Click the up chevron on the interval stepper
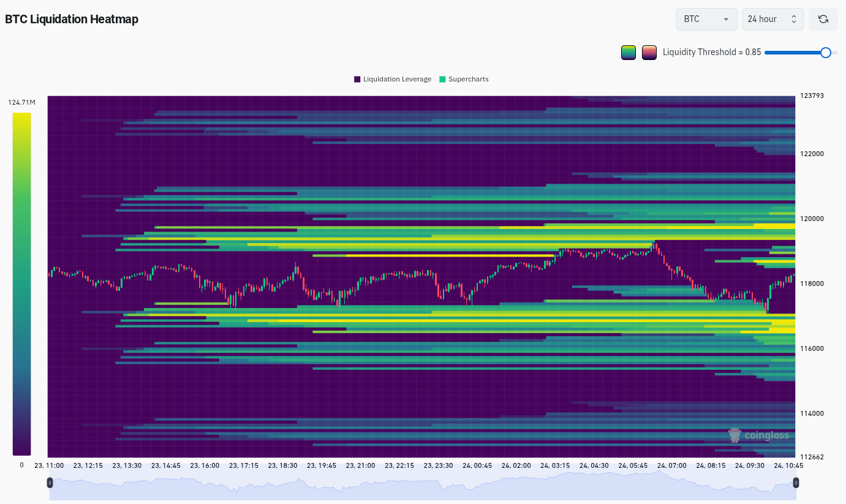Screen dimensions: 846x504 [x=795, y=16]
